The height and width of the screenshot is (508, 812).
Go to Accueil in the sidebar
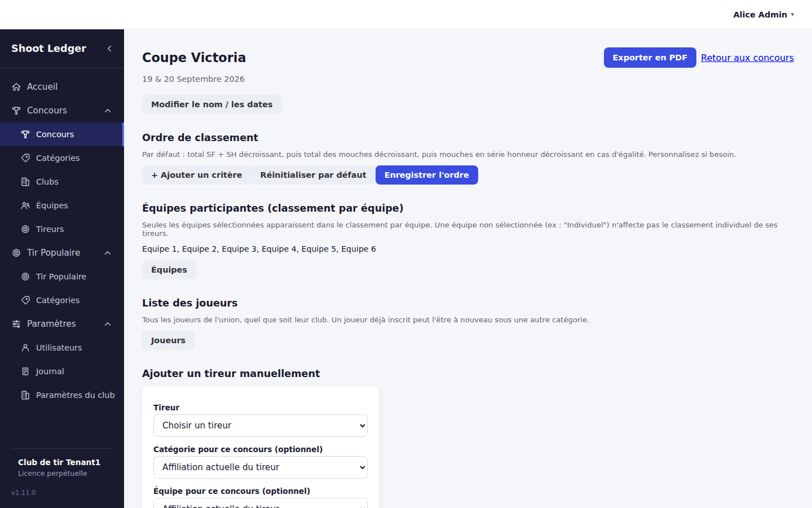click(x=62, y=87)
